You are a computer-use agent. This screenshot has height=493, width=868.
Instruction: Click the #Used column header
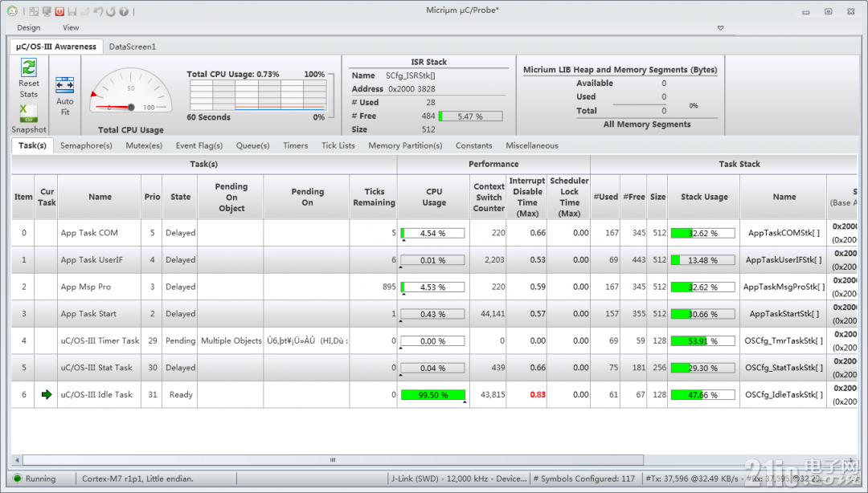click(x=606, y=197)
